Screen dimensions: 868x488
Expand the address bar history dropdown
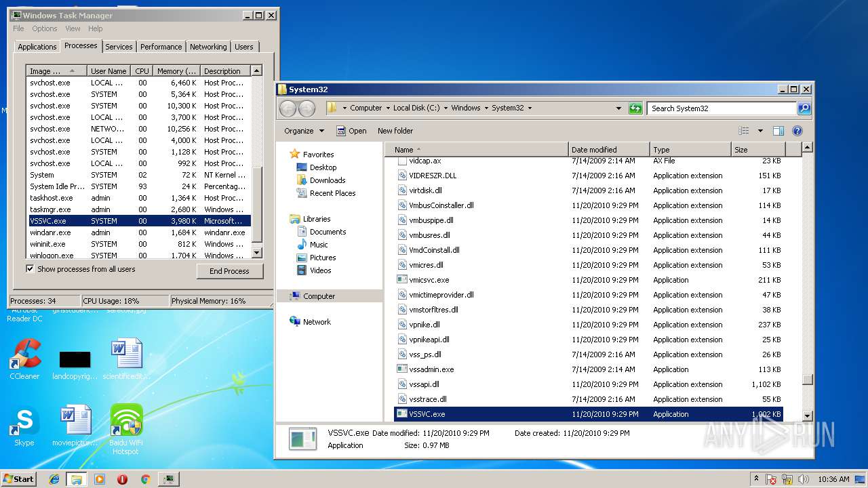pos(618,108)
